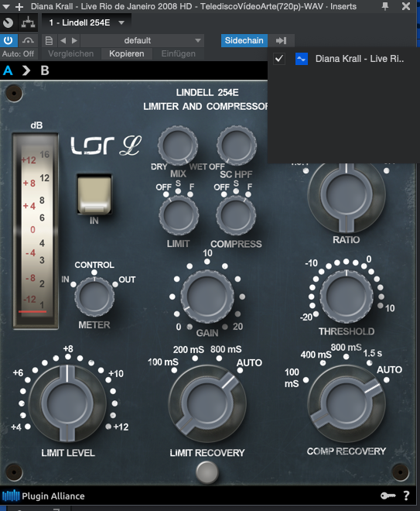The height and width of the screenshot is (511, 420).
Task: Set LIMIT RECOVERY to 100 mS dot
Action: coord(174,370)
